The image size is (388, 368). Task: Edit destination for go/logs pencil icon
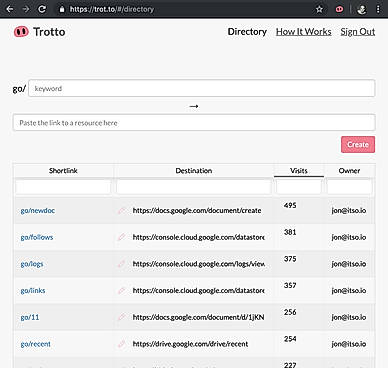click(122, 264)
